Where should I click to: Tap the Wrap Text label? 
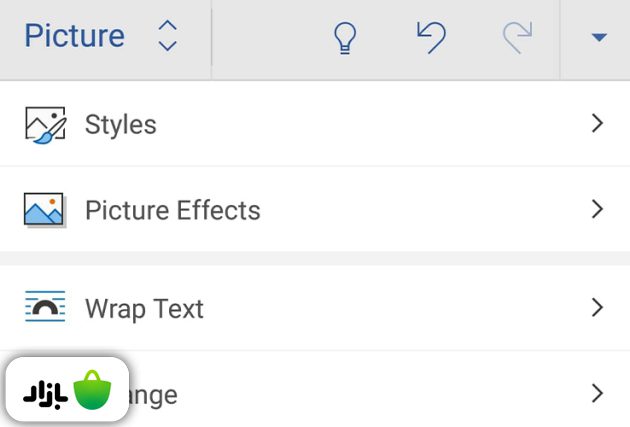[x=144, y=309]
